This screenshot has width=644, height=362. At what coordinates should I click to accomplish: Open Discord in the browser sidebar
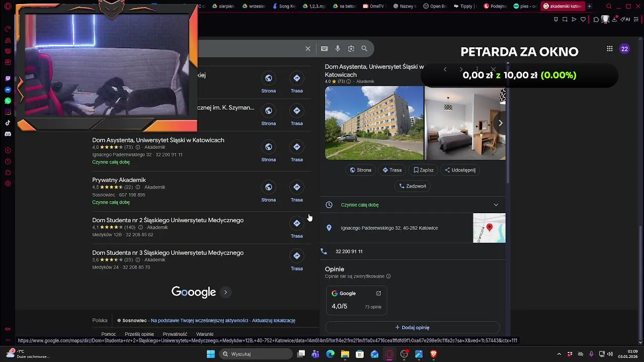click(x=8, y=134)
